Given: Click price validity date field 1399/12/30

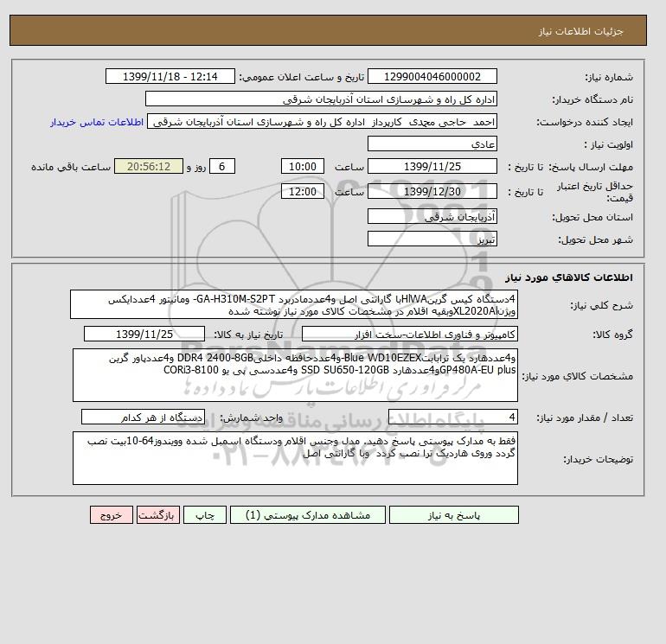Looking at the screenshot, I should [x=432, y=191].
